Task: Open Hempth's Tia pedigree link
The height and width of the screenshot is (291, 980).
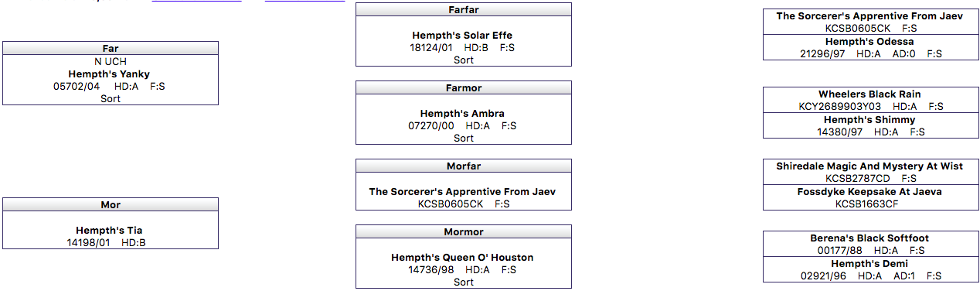Action: [109, 231]
